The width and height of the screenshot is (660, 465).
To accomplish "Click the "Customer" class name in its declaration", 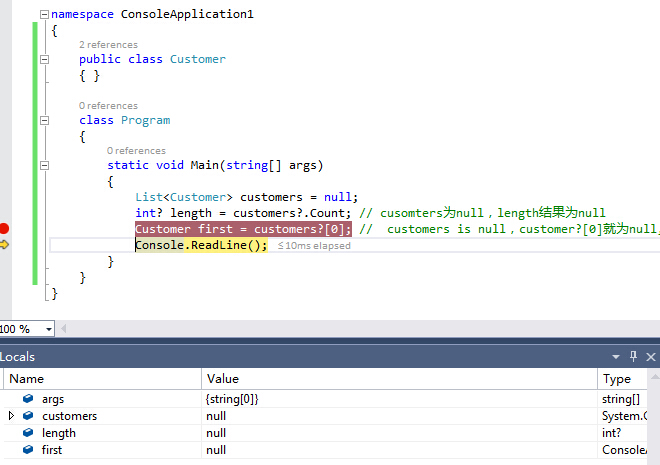I will coord(198,59).
